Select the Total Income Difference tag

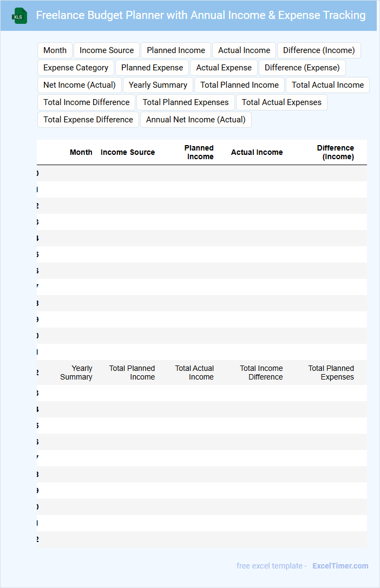(x=86, y=102)
